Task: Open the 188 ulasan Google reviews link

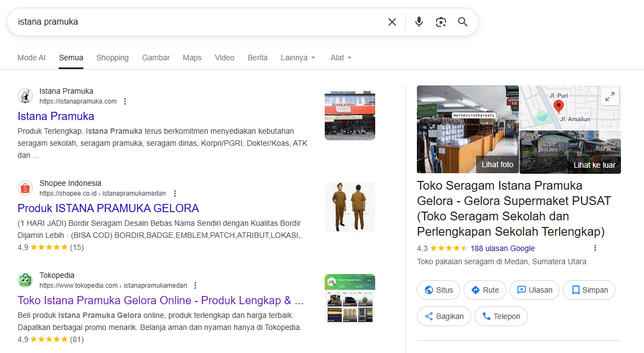Action: 502,248
